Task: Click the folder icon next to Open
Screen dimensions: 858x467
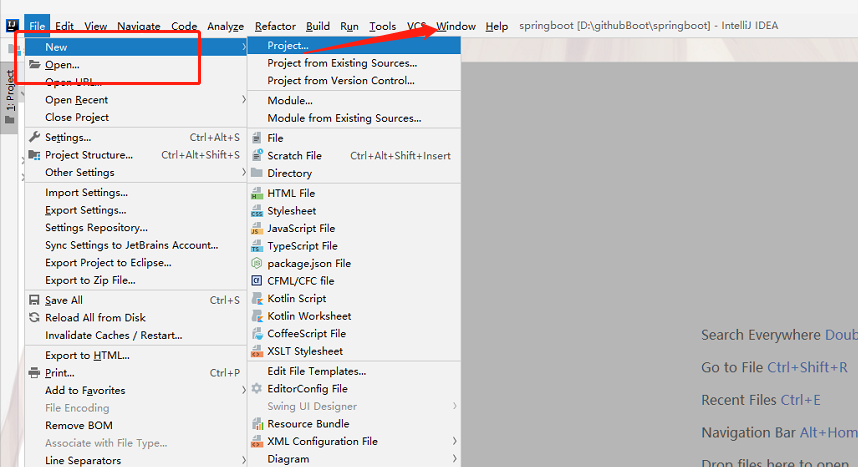Action: pyautogui.click(x=35, y=65)
